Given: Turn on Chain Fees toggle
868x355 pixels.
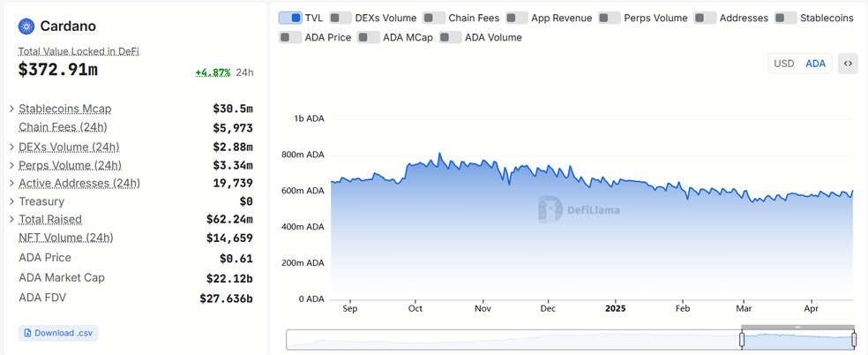Looking at the screenshot, I should [434, 18].
